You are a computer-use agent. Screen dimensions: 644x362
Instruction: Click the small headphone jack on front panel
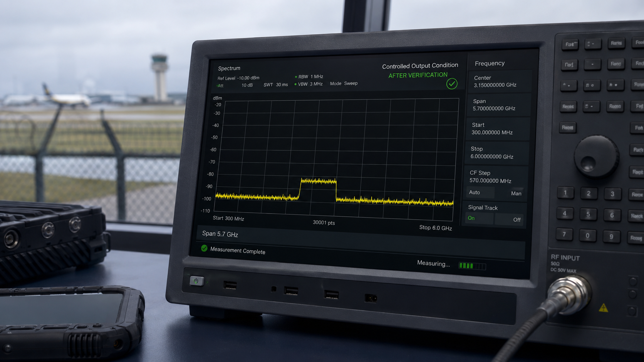274,289
